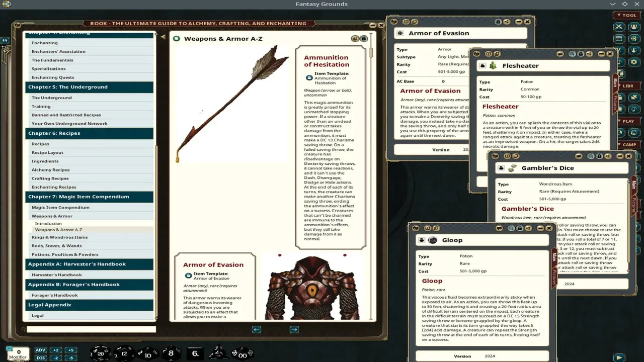Click the share icon in the Gambler's Dice window
The image size is (644, 362).
click(608, 156)
